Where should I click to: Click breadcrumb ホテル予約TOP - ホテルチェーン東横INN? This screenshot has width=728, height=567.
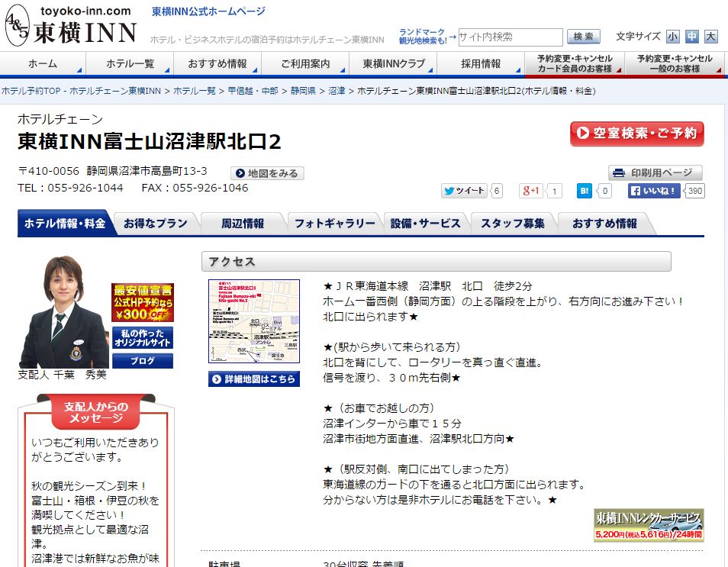coord(81,91)
